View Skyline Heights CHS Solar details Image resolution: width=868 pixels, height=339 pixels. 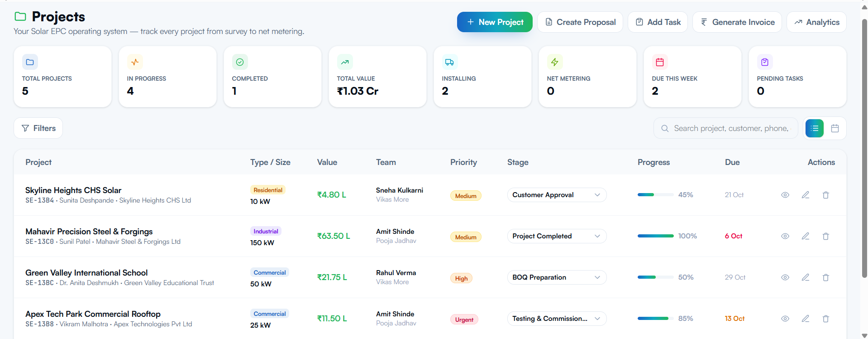[785, 195]
